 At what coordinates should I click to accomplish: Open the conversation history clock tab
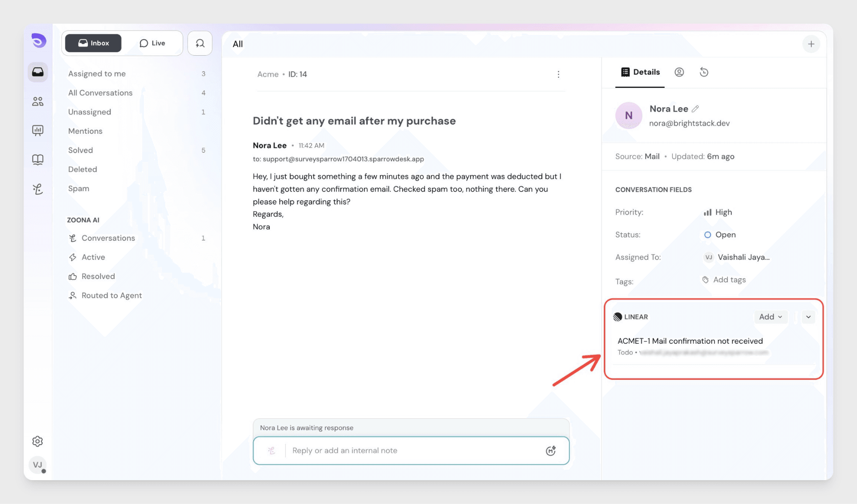[704, 72]
